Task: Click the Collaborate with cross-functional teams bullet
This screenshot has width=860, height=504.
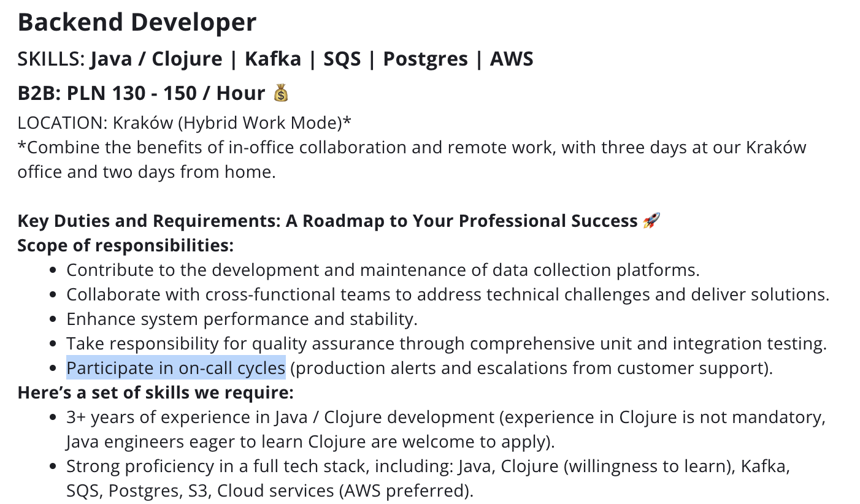Action: (x=448, y=294)
